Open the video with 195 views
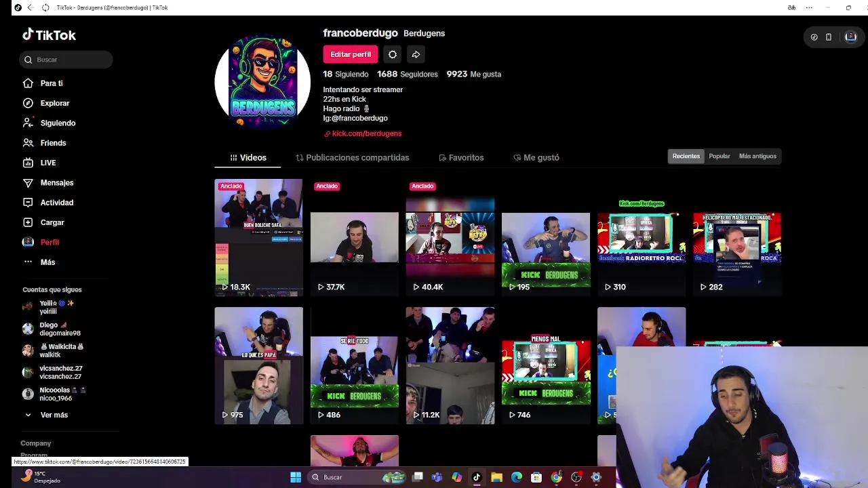 tap(546, 238)
